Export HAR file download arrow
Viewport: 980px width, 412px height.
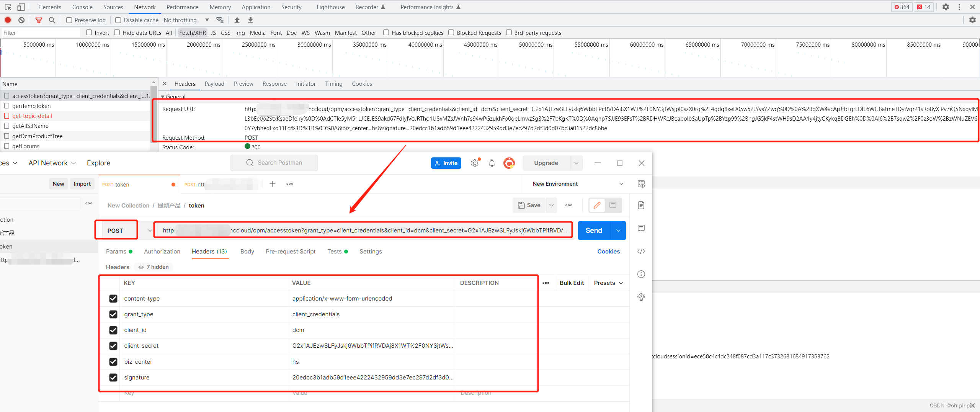pos(250,20)
